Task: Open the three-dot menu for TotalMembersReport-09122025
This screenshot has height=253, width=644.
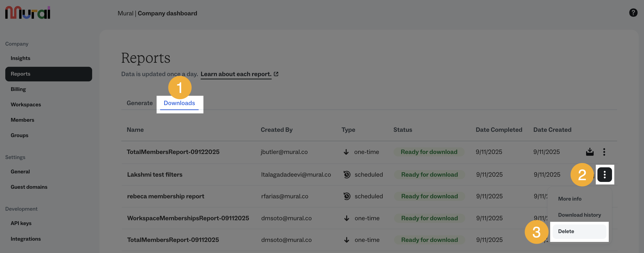Action: tap(604, 152)
